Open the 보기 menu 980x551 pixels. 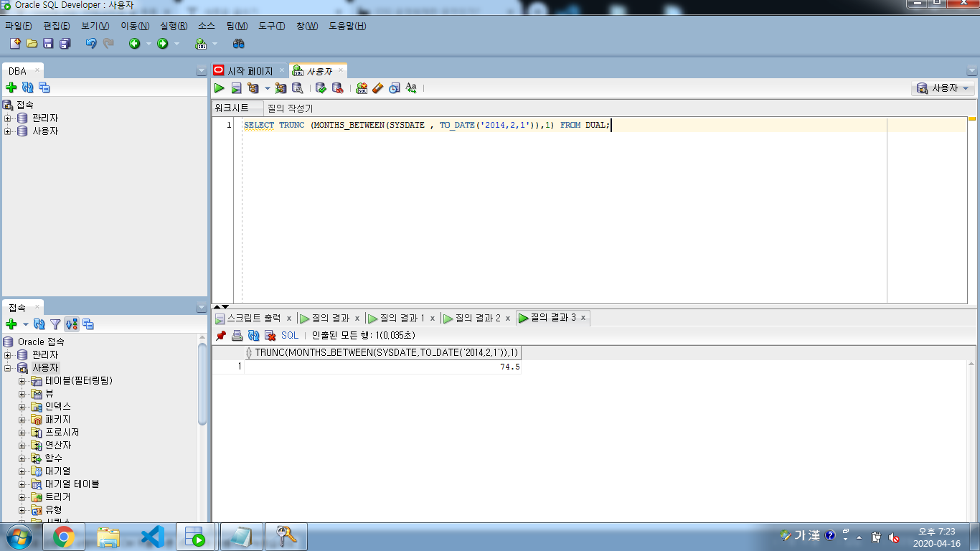coord(95,26)
